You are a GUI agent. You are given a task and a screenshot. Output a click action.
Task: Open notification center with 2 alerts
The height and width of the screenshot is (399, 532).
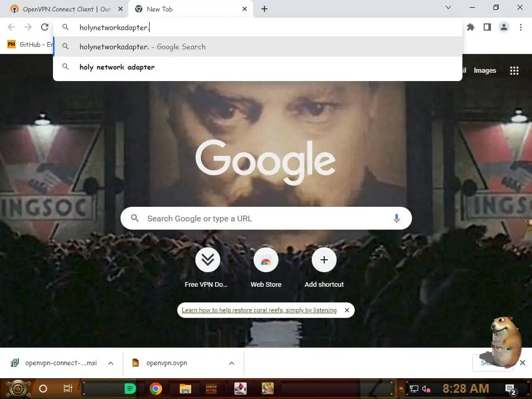coord(510,389)
